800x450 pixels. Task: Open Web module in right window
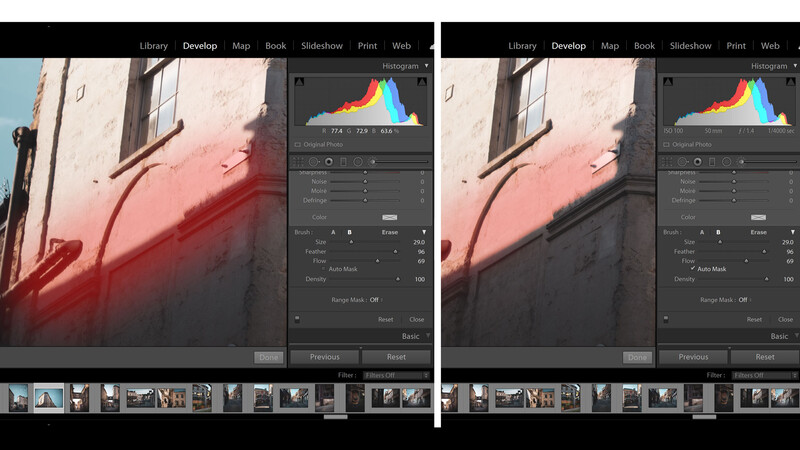[x=770, y=45]
